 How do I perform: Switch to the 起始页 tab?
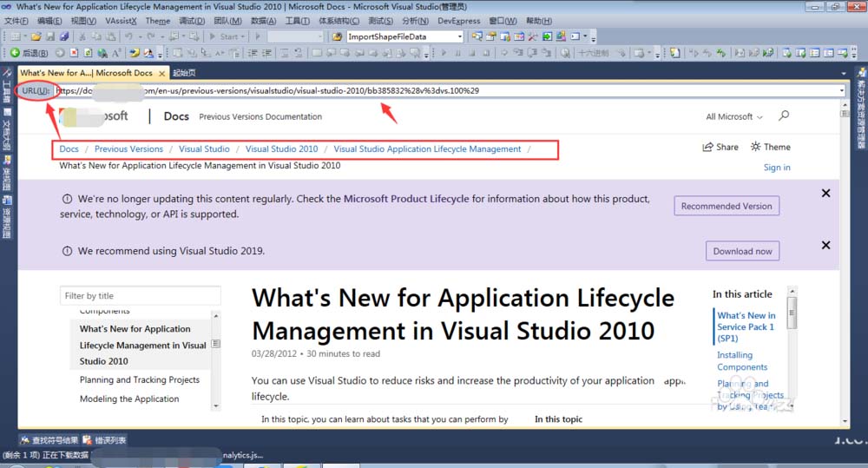click(x=183, y=73)
